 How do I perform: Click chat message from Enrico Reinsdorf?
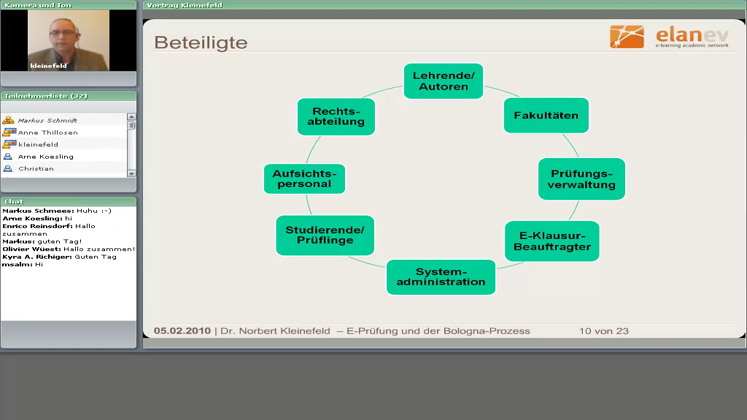click(49, 230)
